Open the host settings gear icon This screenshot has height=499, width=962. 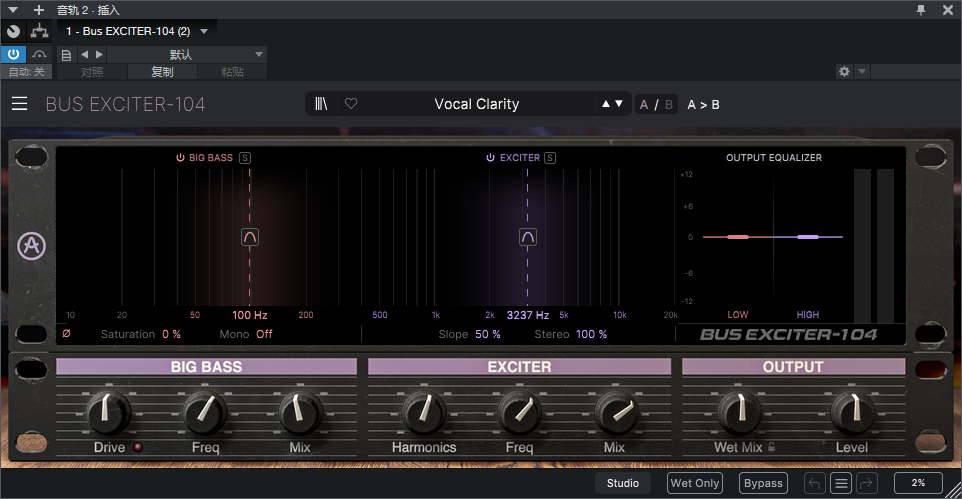click(x=844, y=71)
